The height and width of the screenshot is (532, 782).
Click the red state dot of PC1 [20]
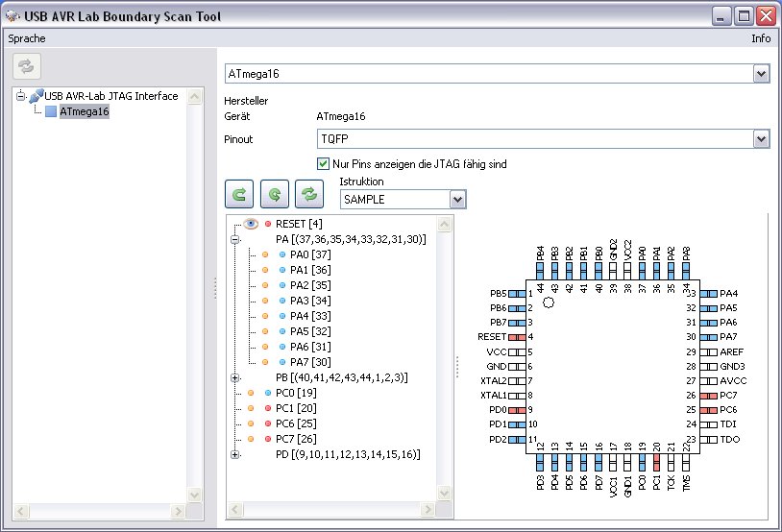(268, 408)
